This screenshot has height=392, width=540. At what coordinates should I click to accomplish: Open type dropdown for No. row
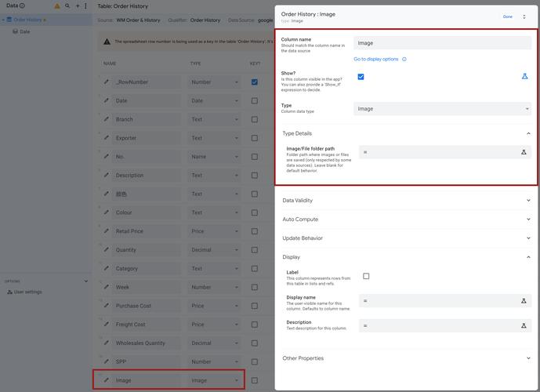[x=214, y=156]
